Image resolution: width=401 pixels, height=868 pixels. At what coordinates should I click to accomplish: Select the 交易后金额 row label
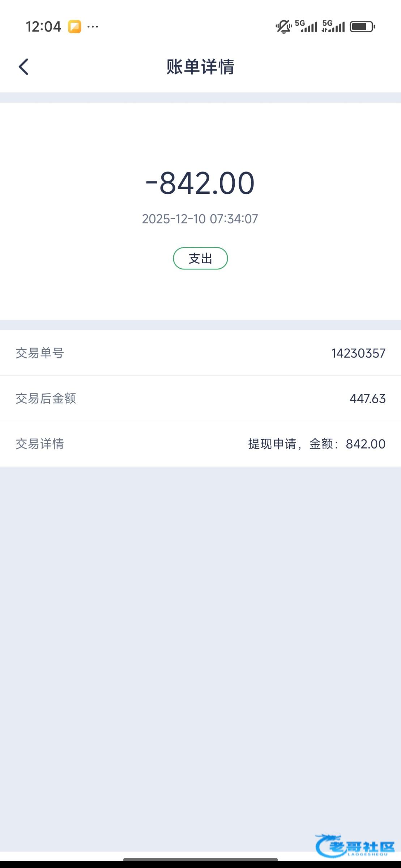click(x=46, y=399)
